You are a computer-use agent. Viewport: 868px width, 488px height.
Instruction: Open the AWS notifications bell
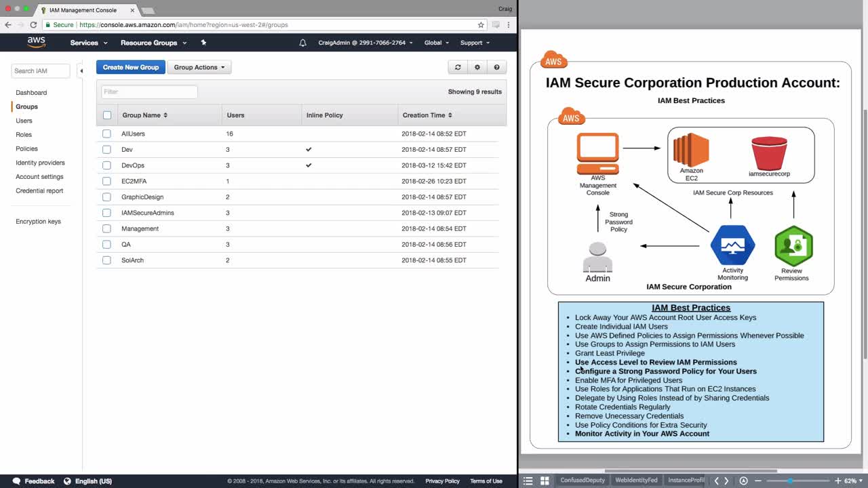pyautogui.click(x=302, y=43)
